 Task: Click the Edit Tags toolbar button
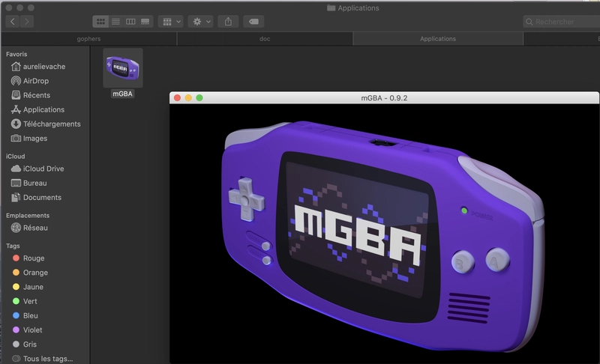coord(253,22)
